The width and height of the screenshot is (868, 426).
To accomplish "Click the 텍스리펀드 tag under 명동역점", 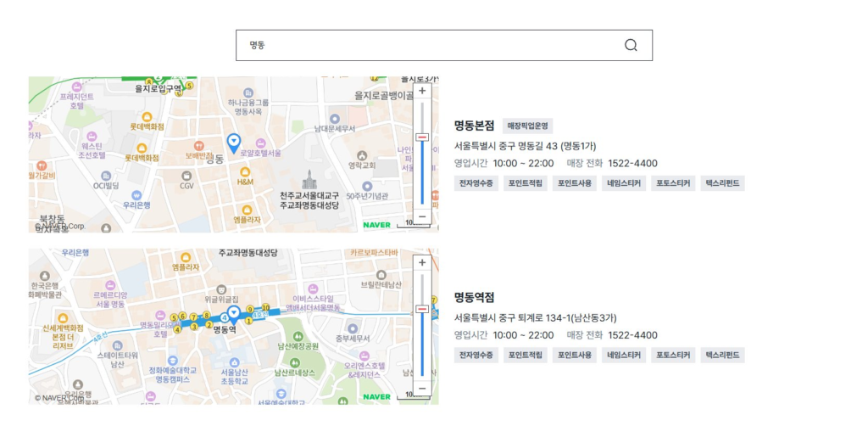I will 722,355.
